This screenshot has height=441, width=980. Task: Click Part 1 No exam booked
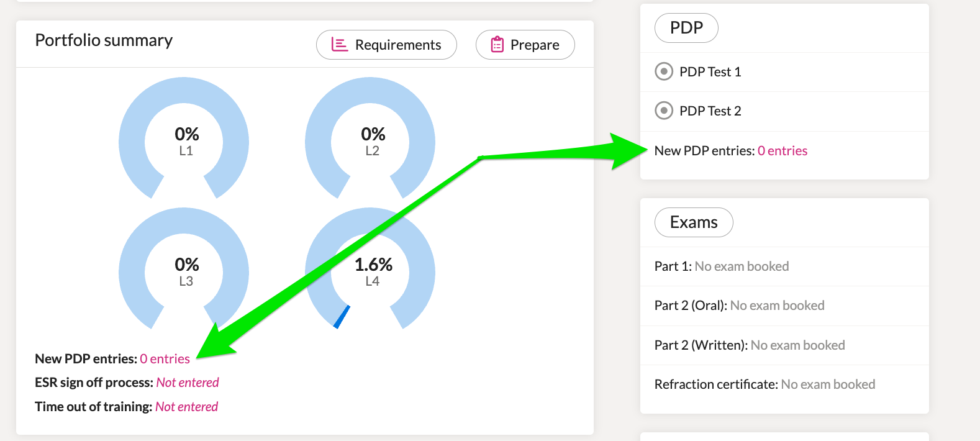click(x=742, y=266)
